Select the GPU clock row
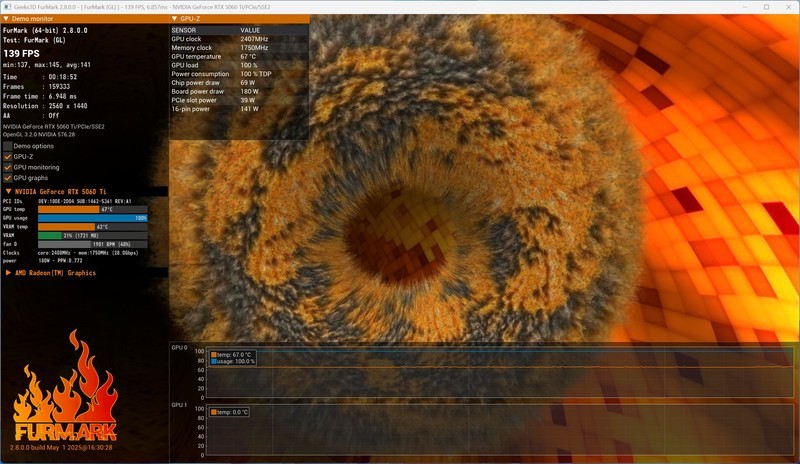The height and width of the screenshot is (464, 800). tap(239, 39)
